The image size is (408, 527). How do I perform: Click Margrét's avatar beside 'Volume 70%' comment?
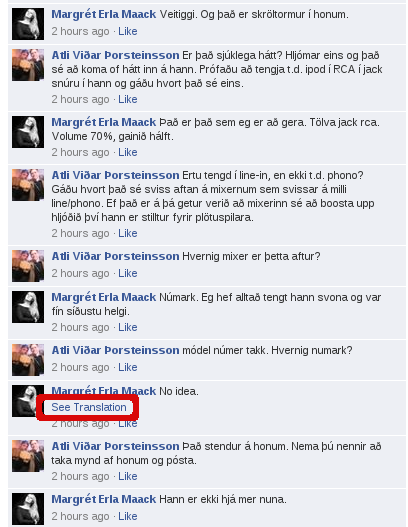coord(28,132)
